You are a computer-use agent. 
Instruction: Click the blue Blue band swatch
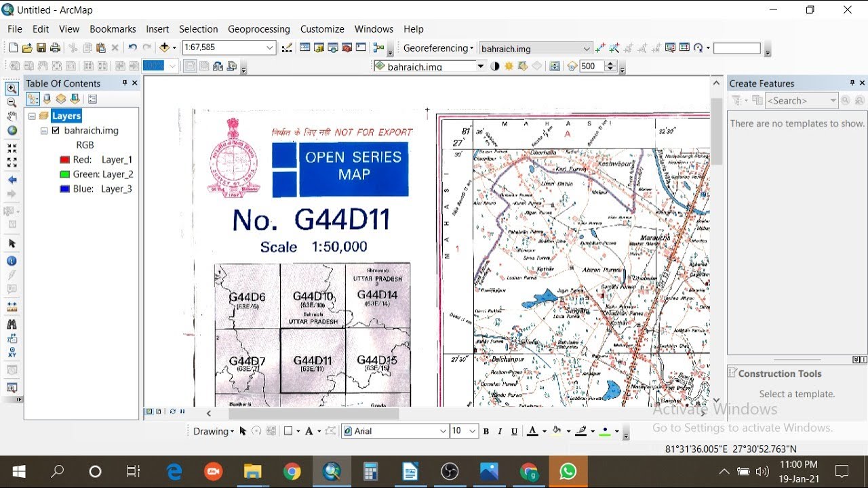tap(65, 189)
